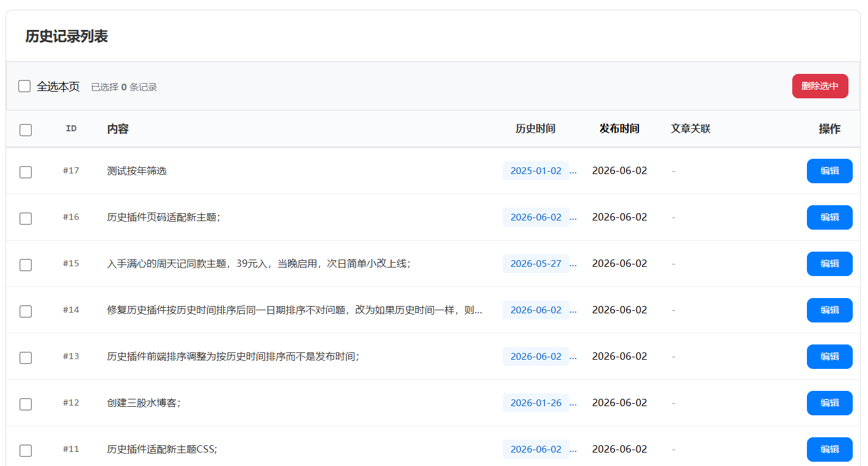This screenshot has height=466, width=868.
Task: Click the text 历史插件页码适配新主题
Action: pos(163,217)
